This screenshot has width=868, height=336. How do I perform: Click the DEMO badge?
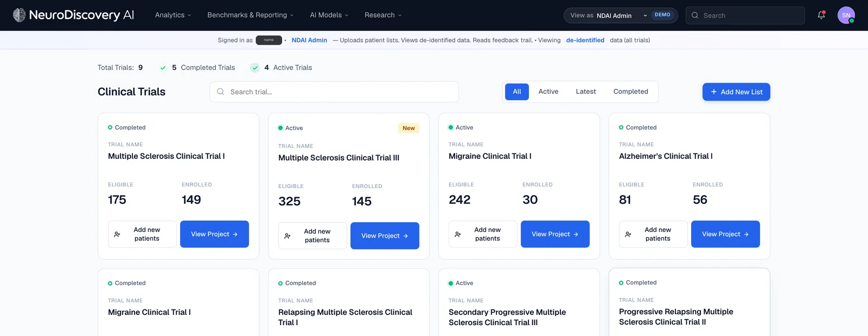[662, 15]
